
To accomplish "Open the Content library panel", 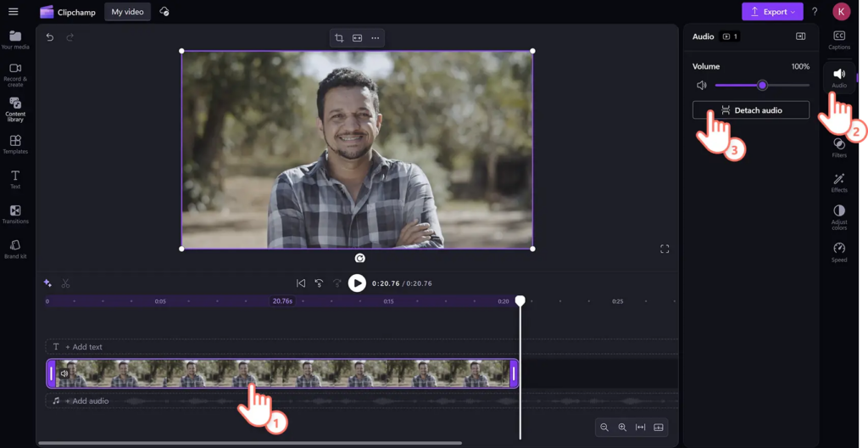I will pyautogui.click(x=15, y=109).
